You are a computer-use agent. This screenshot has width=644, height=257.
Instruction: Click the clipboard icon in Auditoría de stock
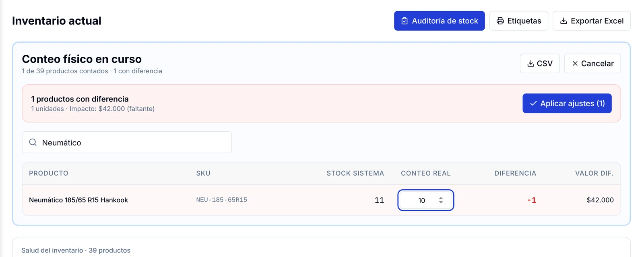pos(405,21)
